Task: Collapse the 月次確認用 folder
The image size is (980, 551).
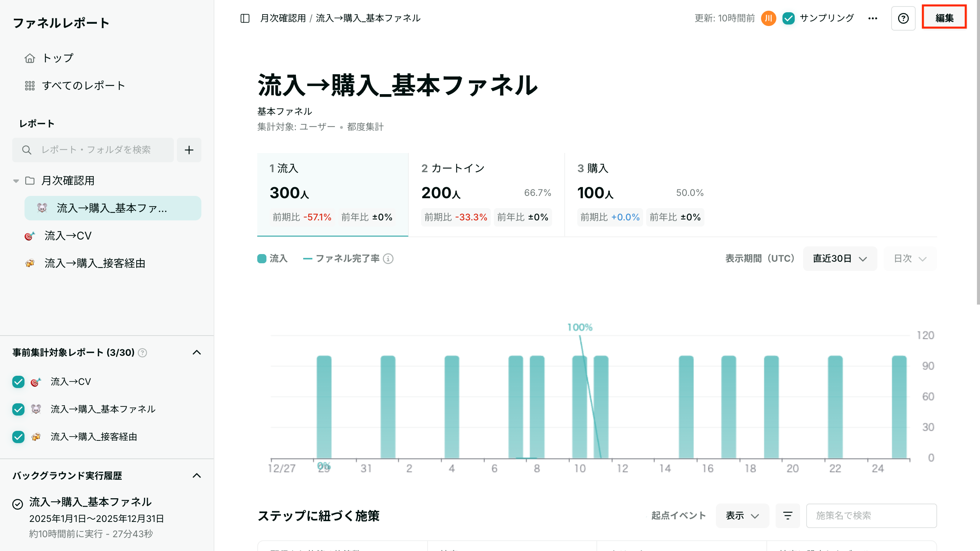Action: [16, 181]
